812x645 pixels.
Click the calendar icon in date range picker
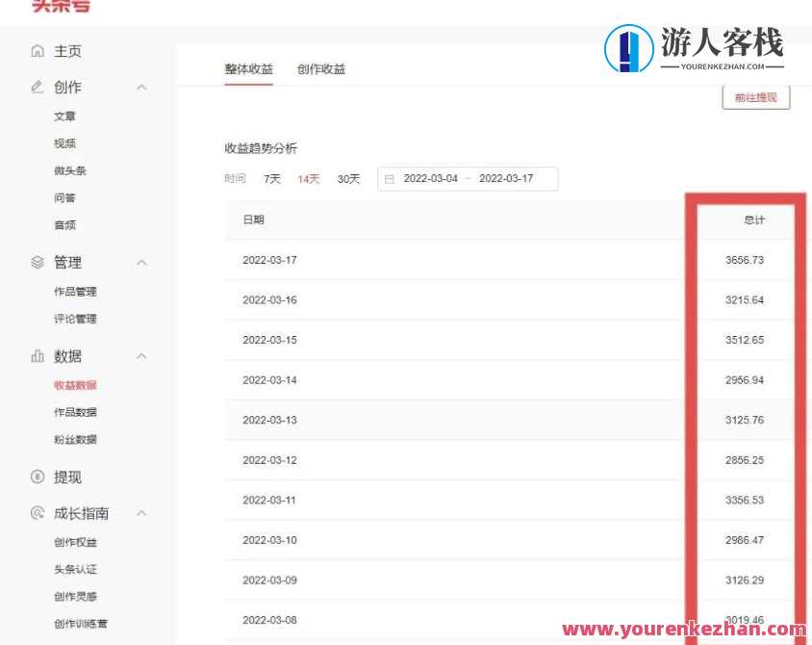point(390,178)
